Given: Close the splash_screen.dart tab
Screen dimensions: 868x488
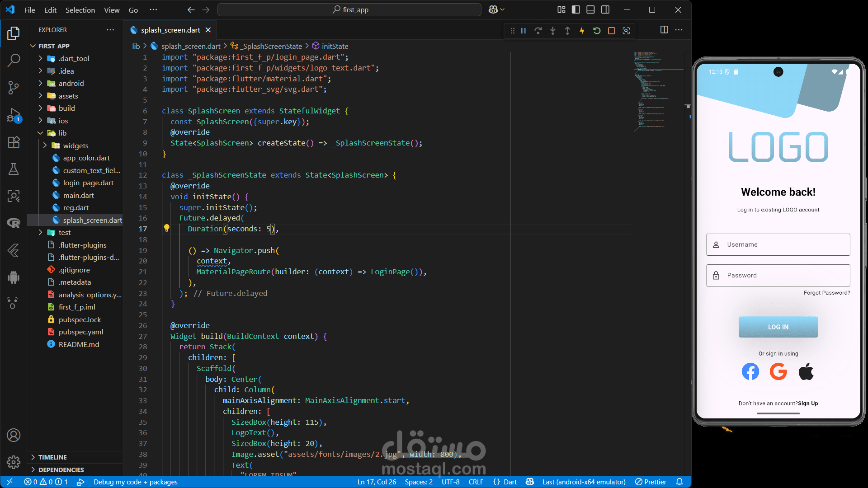Looking at the screenshot, I should [x=208, y=30].
